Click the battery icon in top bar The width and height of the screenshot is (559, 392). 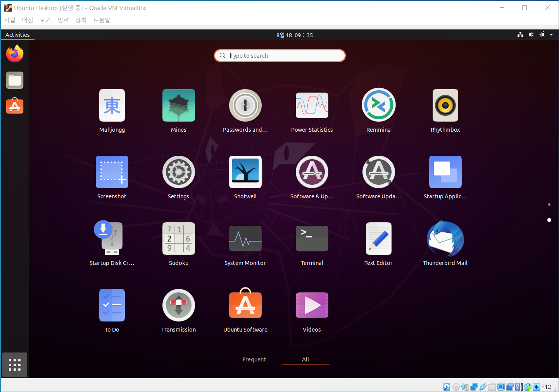542,35
